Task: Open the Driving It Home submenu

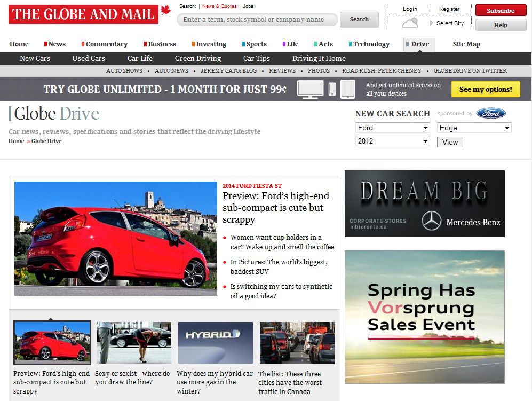Action: click(x=319, y=58)
